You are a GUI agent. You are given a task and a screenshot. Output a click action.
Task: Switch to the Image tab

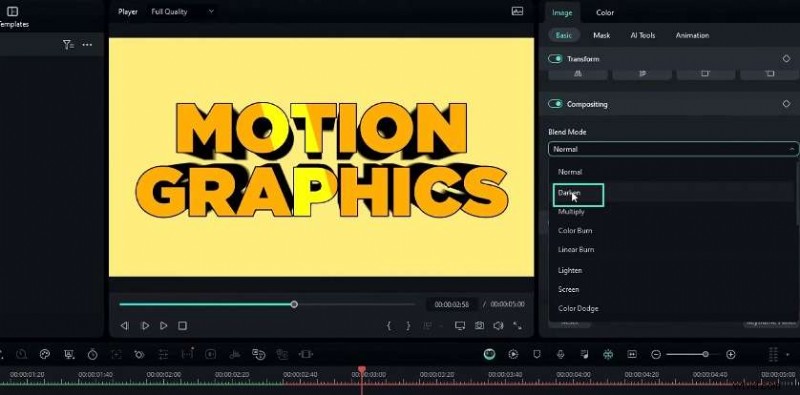562,13
